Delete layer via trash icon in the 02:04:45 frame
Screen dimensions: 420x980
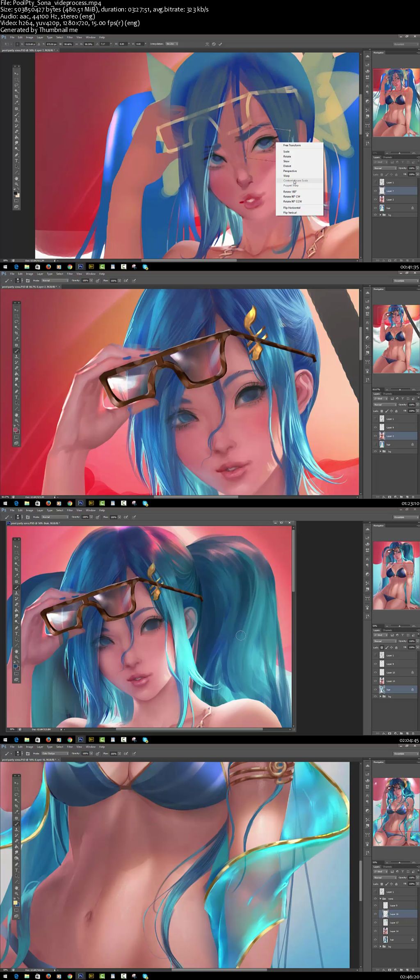pyautogui.click(x=413, y=734)
